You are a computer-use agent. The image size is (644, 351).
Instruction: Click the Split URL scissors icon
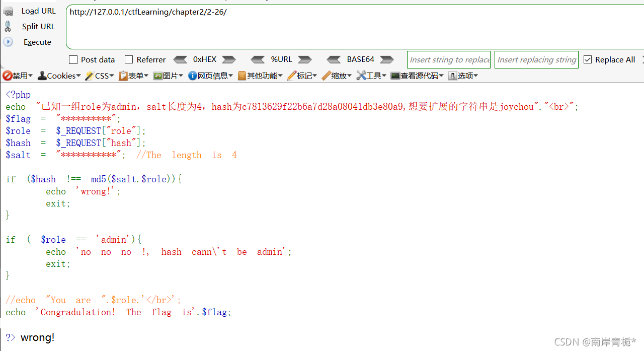coord(8,26)
